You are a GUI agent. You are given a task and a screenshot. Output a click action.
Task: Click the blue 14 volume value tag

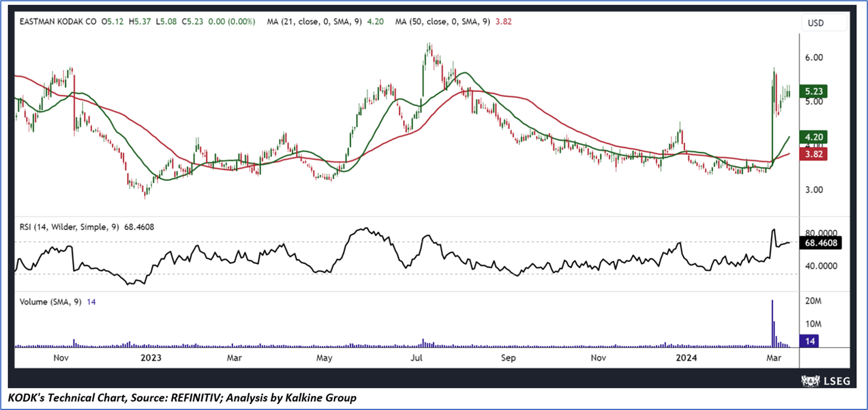click(x=810, y=341)
